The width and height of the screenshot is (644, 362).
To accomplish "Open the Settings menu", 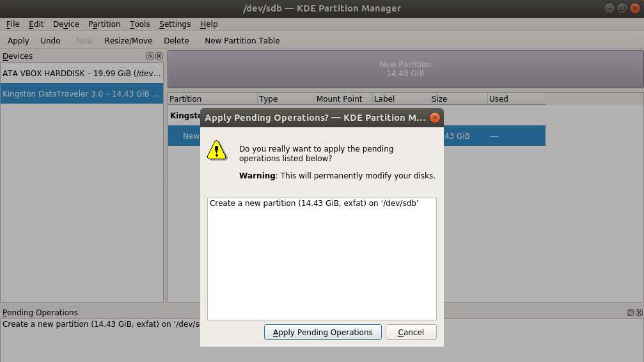I will coord(175,24).
